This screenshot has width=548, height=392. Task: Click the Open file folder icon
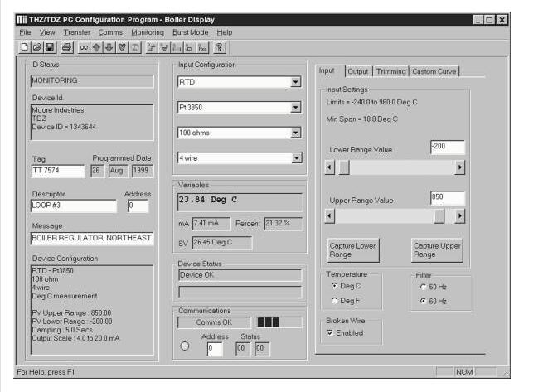click(x=36, y=47)
